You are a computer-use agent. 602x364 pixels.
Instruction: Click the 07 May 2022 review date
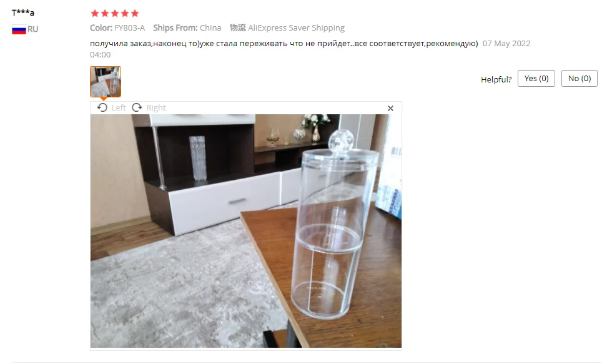506,43
